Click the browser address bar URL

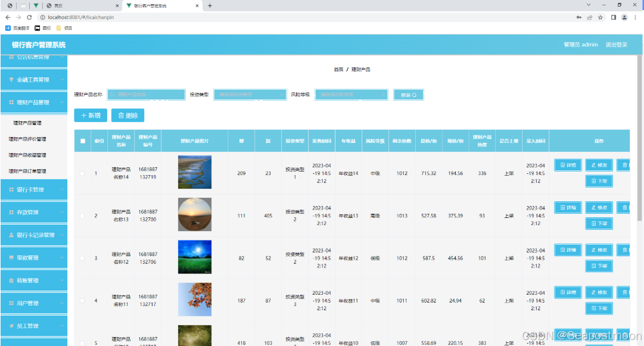coord(80,17)
